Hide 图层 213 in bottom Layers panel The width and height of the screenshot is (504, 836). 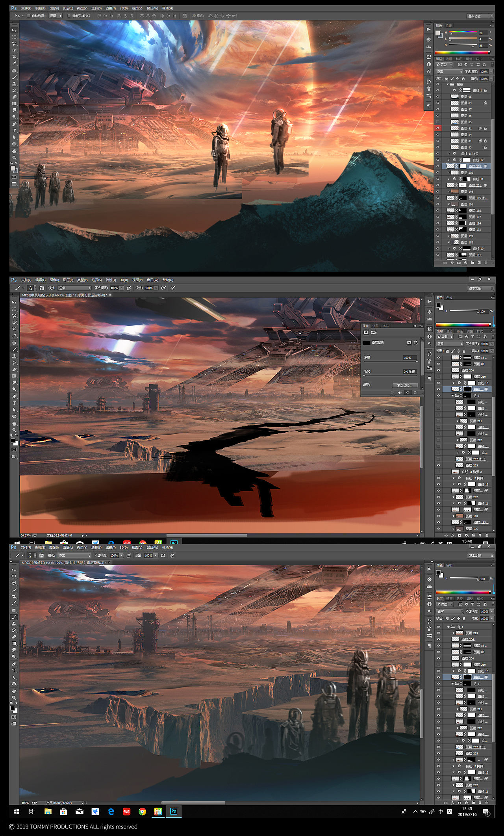pyautogui.click(x=438, y=633)
